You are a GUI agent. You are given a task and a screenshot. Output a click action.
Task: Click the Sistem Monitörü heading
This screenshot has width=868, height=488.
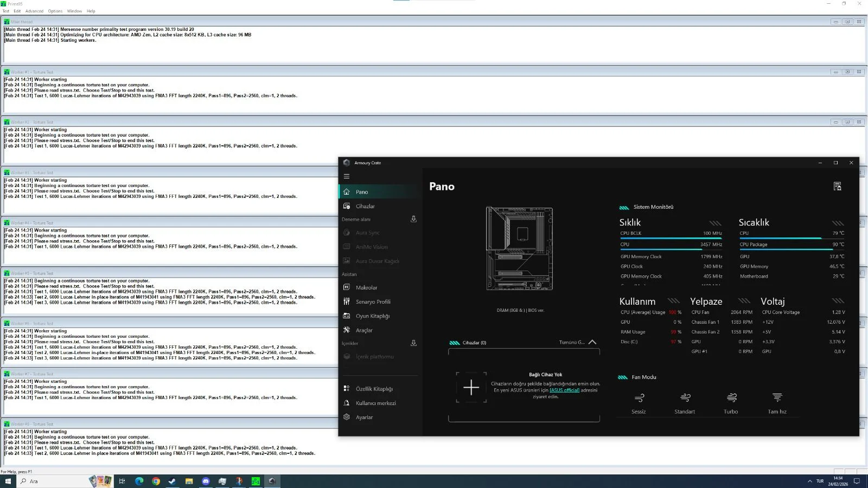tap(653, 207)
